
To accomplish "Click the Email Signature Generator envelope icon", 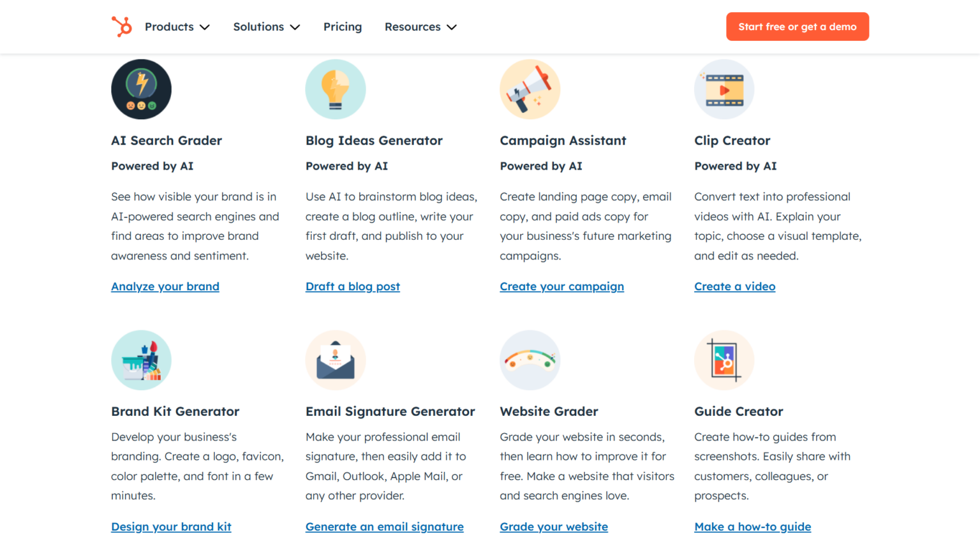I will point(336,360).
